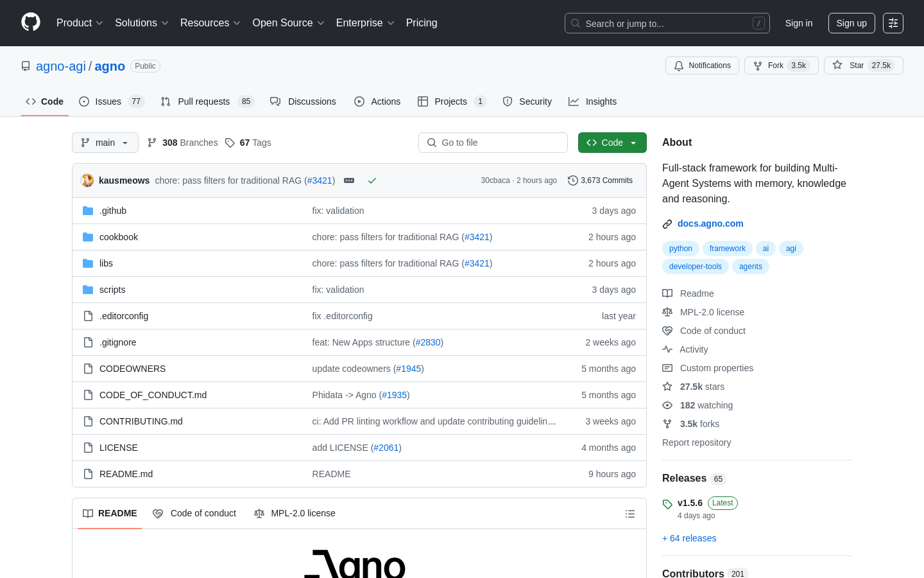Click the link icon beside docs.agno.com
The width and height of the screenshot is (924, 578).
667,224
